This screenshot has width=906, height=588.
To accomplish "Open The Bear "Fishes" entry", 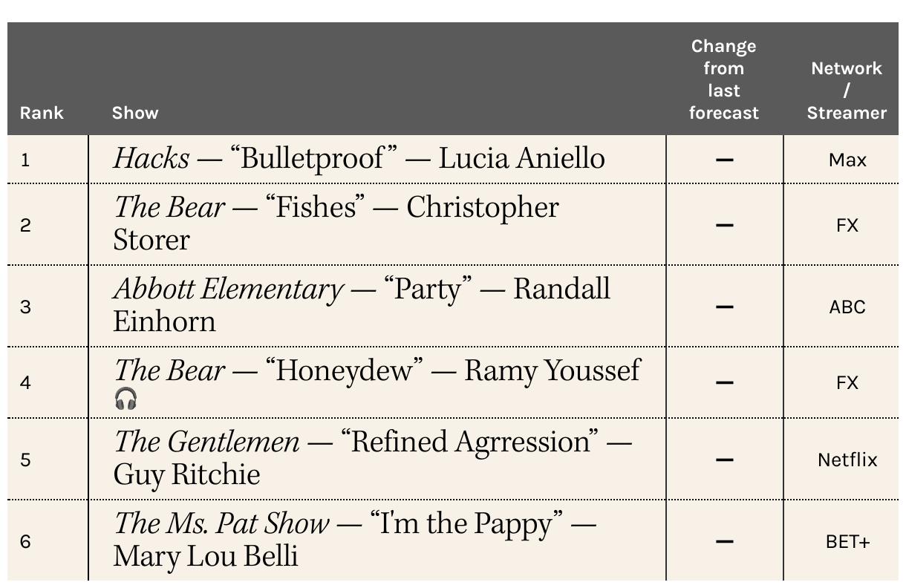I will tap(336, 223).
